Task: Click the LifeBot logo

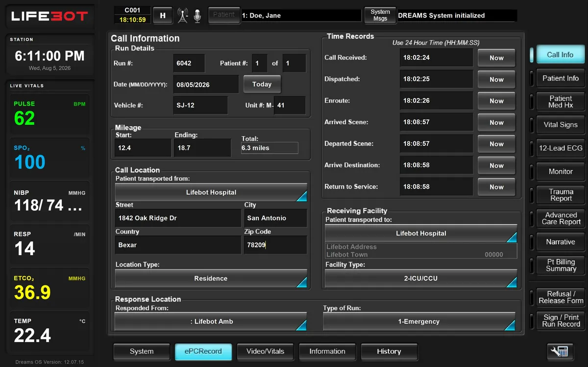Action: (49, 16)
